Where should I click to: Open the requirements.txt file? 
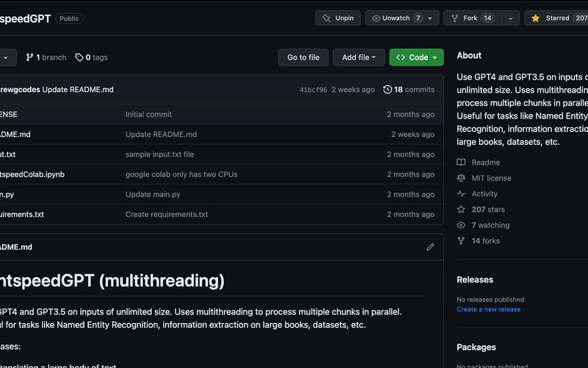tap(22, 214)
